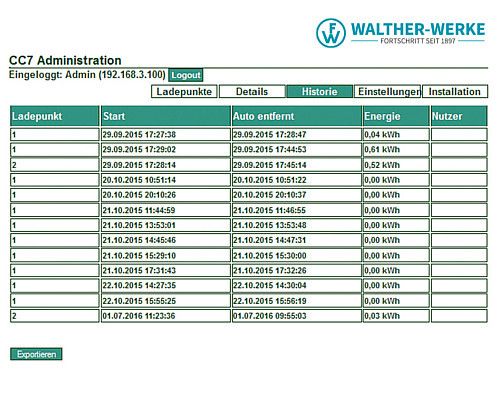The width and height of the screenshot is (500, 399).
Task: Select the Historie tab
Action: pyautogui.click(x=320, y=91)
